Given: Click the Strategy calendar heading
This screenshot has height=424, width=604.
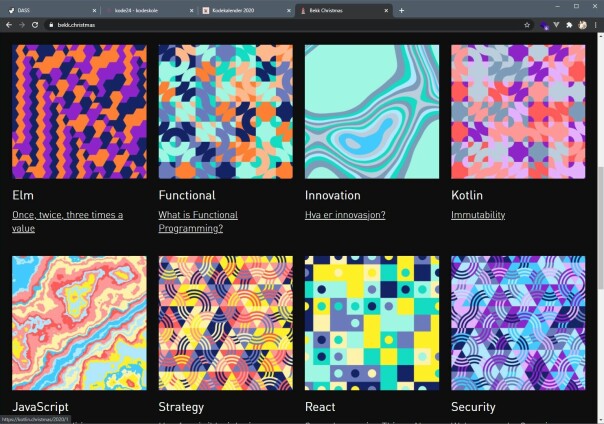Looking at the screenshot, I should [181, 407].
